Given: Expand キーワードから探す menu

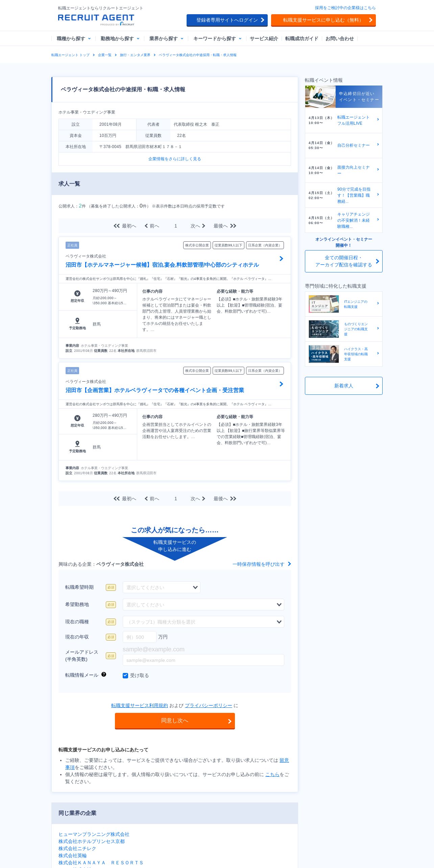Looking at the screenshot, I should (217, 39).
